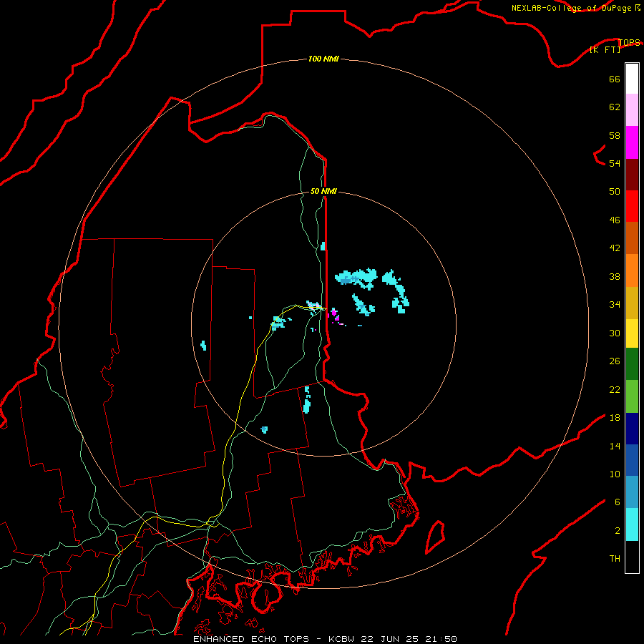Click the light pink 62 legend swatch
This screenshot has width=644, height=644.
tap(632, 109)
